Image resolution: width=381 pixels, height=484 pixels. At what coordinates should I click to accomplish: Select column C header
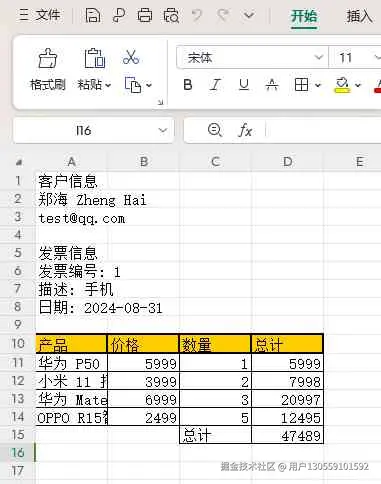click(x=215, y=162)
